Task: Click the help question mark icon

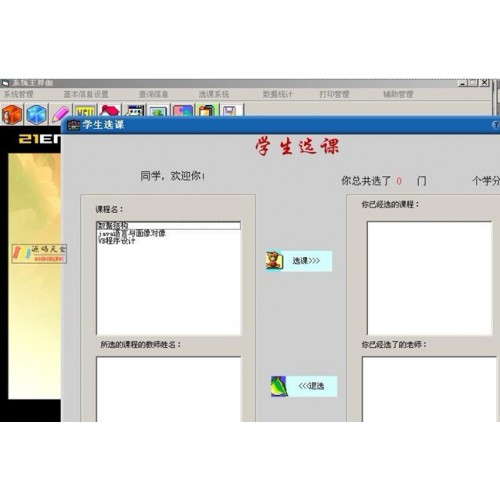Action: point(496,125)
